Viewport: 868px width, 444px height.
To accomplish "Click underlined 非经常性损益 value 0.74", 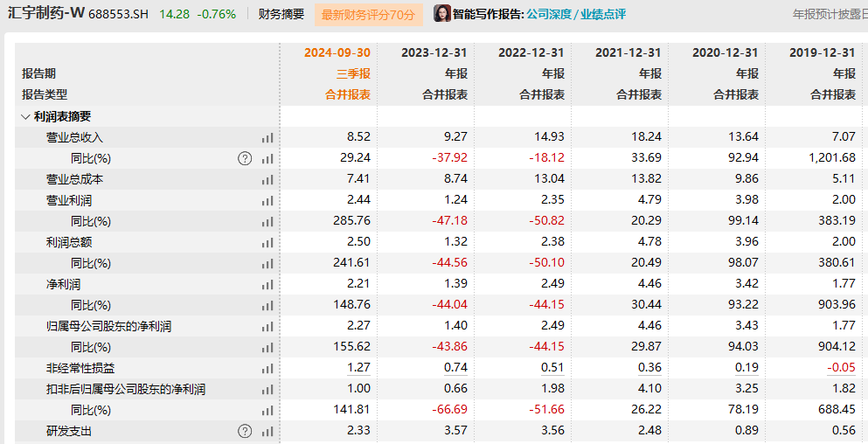I will [455, 368].
